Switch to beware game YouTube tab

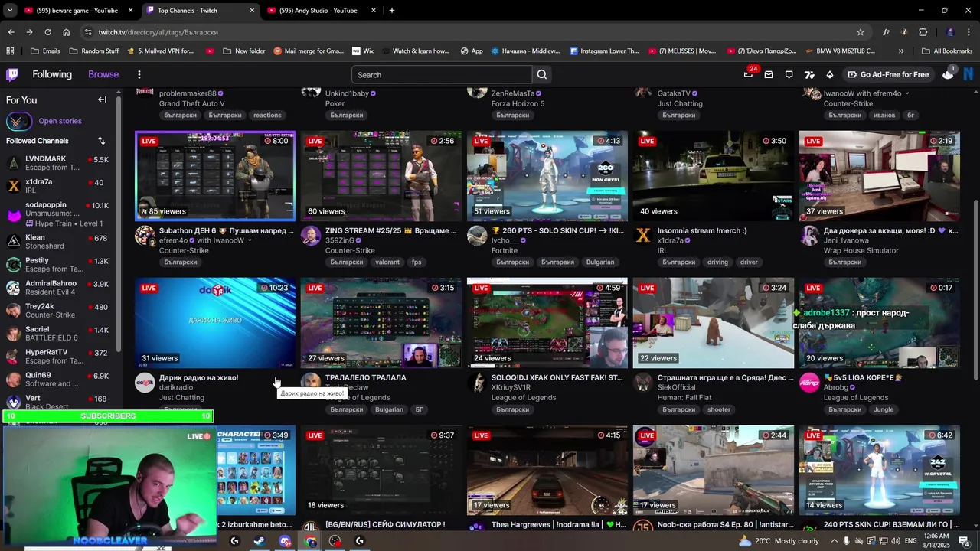point(77,11)
